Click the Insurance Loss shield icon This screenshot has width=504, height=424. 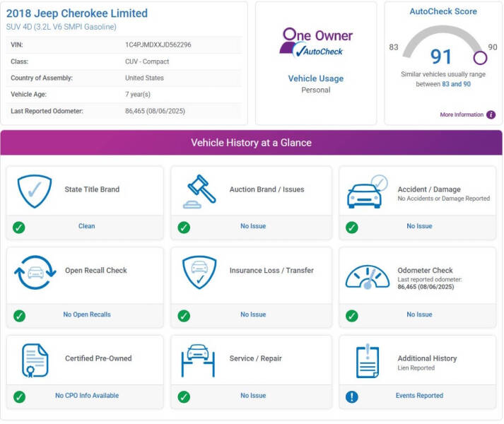199,272
